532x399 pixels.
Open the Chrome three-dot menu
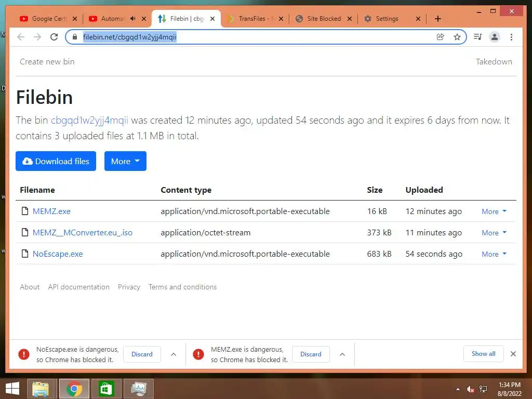click(511, 37)
